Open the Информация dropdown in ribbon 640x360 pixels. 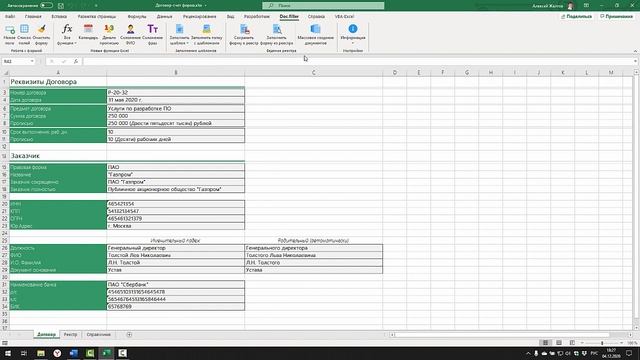click(x=353, y=34)
